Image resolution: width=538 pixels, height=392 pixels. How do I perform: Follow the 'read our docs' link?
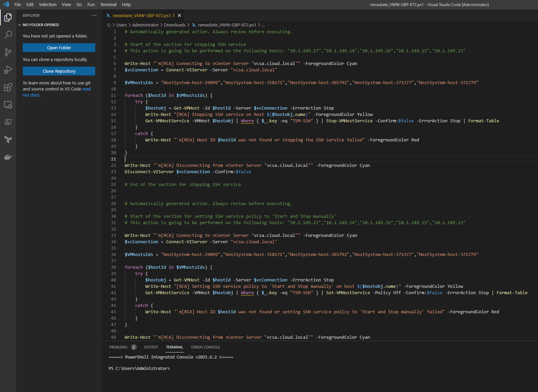(86, 89)
